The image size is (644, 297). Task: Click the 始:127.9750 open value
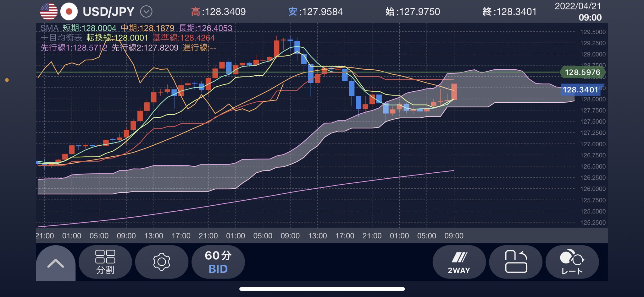413,12
